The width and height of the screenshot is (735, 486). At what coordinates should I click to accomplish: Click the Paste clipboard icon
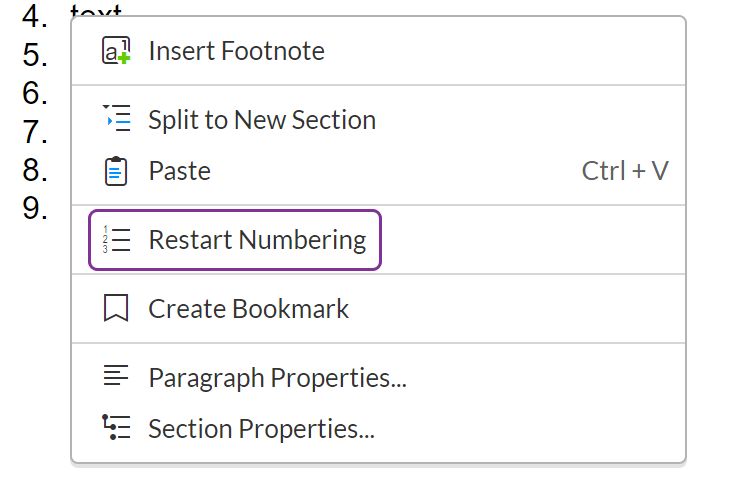point(116,171)
